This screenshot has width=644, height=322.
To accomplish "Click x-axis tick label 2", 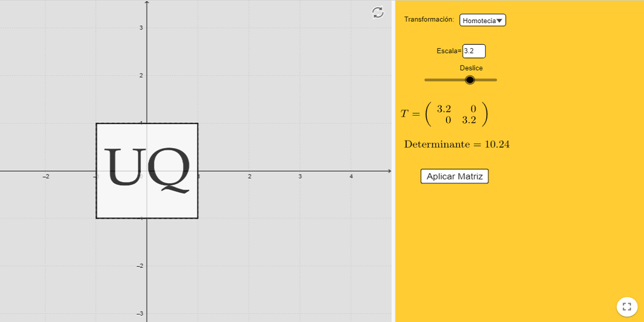I will click(250, 177).
